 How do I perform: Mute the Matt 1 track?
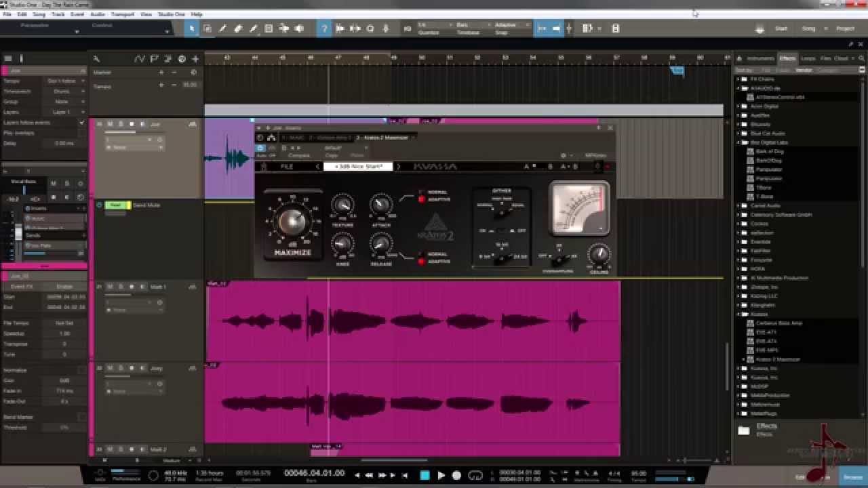110,287
